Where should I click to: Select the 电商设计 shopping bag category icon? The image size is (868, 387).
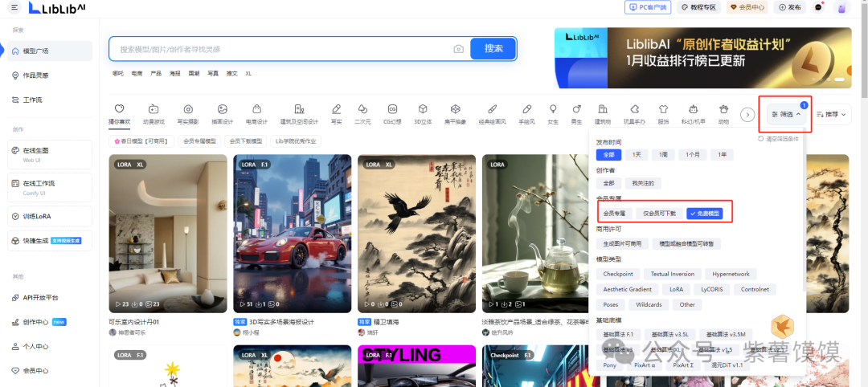click(257, 109)
